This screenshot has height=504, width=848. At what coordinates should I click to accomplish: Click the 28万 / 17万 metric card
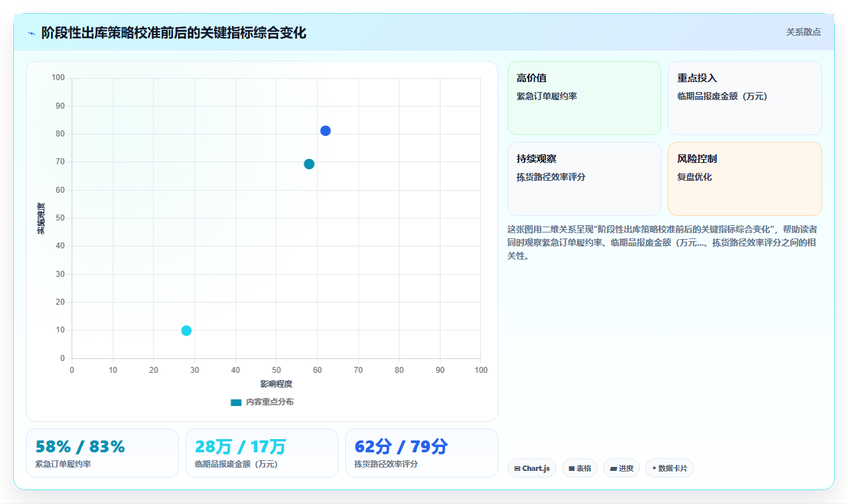(x=262, y=453)
